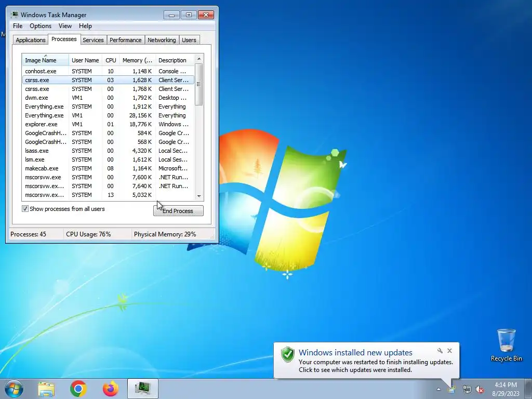The image size is (532, 399).
Task: Select the explorer.exe process row
Action: (108, 124)
